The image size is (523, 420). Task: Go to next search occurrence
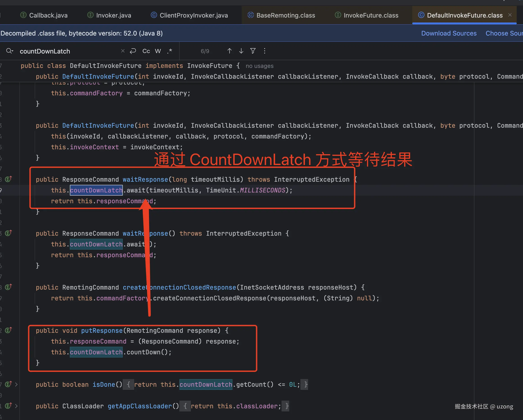click(x=241, y=51)
